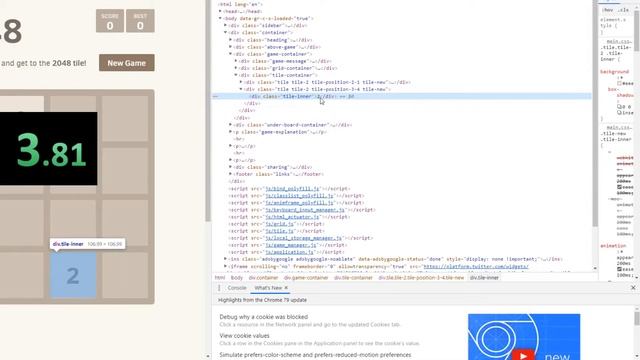Screen dimensions: 640x360
Task: Collapse the body element node
Action: click(x=220, y=18)
